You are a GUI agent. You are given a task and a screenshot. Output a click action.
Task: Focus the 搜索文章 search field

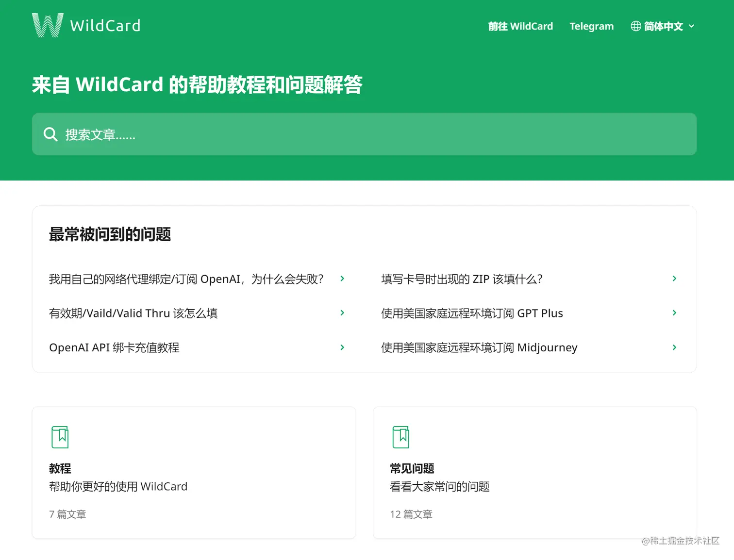tap(364, 134)
